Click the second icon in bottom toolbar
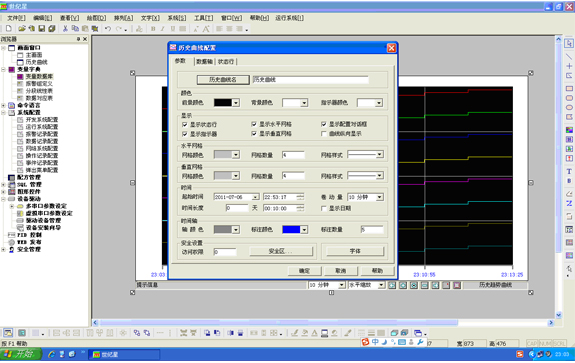The width and height of the screenshot is (575, 363). 22,333
